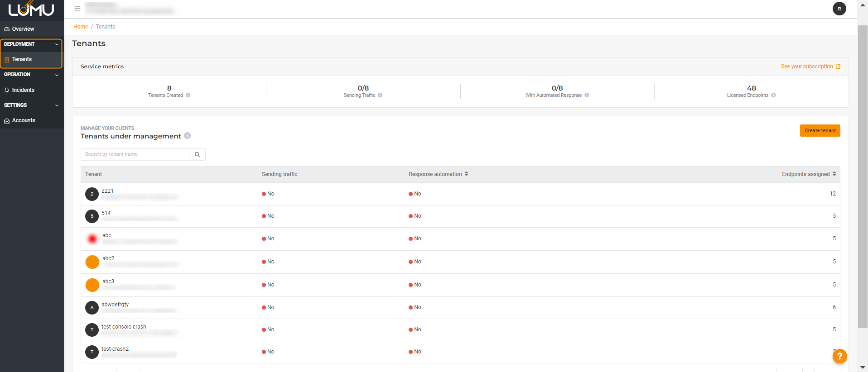This screenshot has height=372, width=868.
Task: Click info icon beside With Automated Response
Action: (587, 95)
